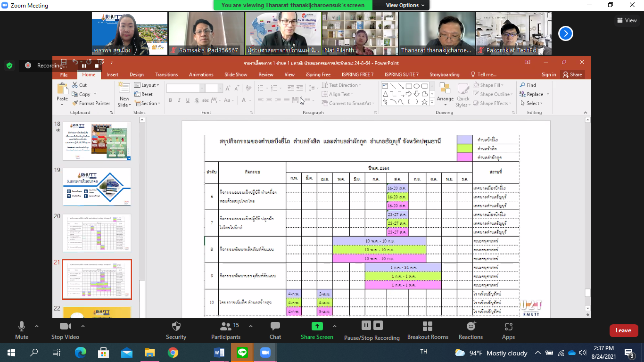644x362 pixels.
Task: Select the triangle shape in gallery
Action: coord(385,94)
